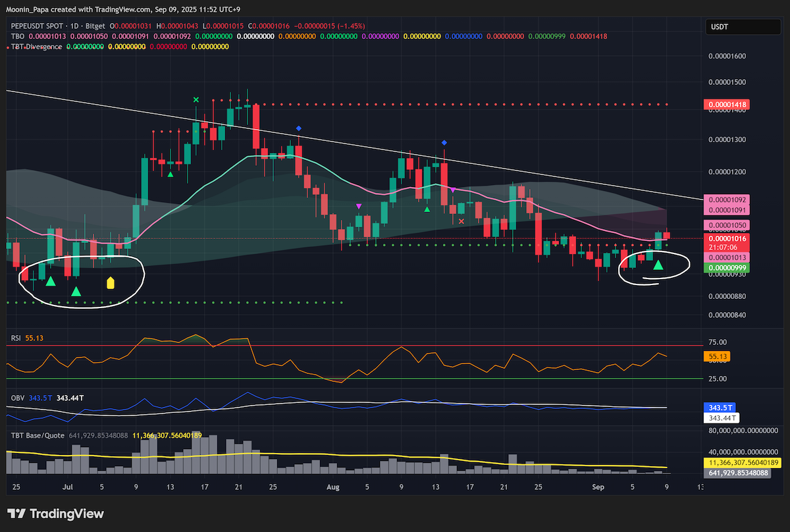The image size is (790, 532).
Task: Select the blue diamond marker above late-July candle
Action: (x=299, y=128)
